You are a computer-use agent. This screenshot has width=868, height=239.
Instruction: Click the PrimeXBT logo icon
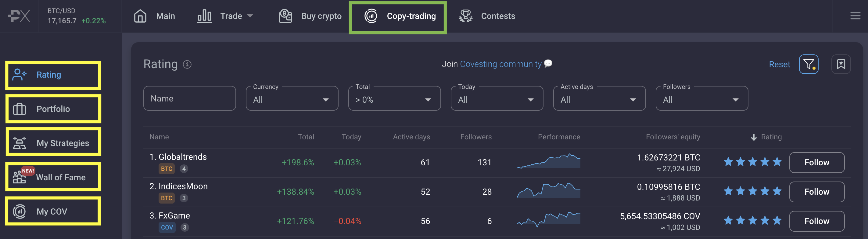click(x=19, y=16)
